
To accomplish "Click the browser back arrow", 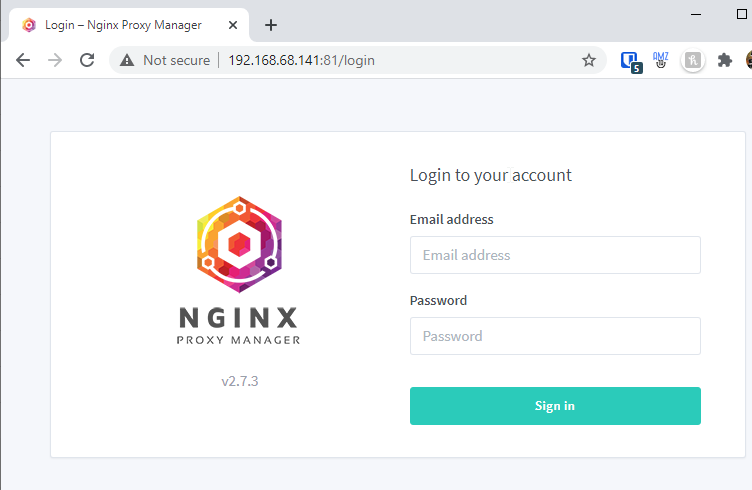I will coord(23,60).
